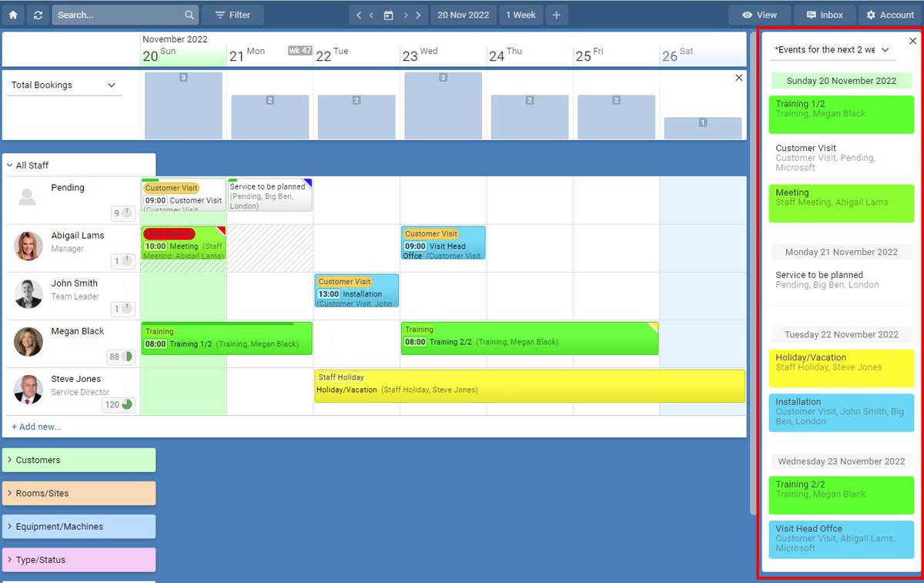Click the Home icon in the toolbar
This screenshot has height=583, width=924.
pyautogui.click(x=13, y=14)
